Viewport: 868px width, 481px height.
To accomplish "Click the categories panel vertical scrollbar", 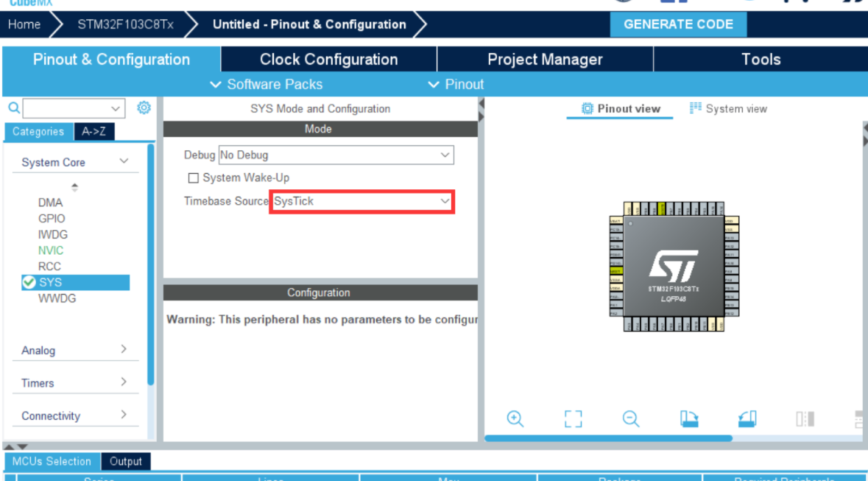I will pos(151,264).
